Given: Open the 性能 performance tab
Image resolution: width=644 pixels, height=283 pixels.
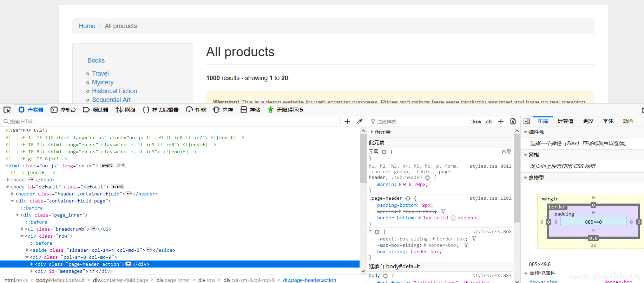Looking at the screenshot, I should point(196,110).
